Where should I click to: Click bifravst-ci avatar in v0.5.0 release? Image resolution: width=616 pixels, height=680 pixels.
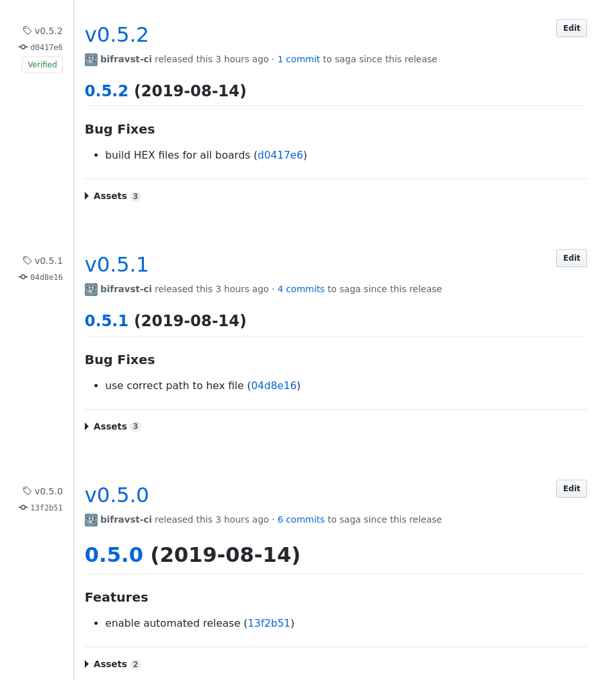91,520
